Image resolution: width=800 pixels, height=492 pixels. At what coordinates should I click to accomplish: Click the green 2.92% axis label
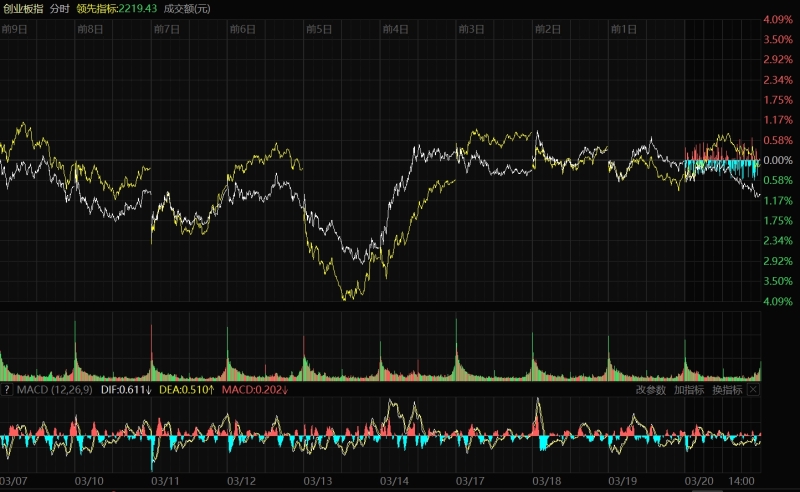778,261
